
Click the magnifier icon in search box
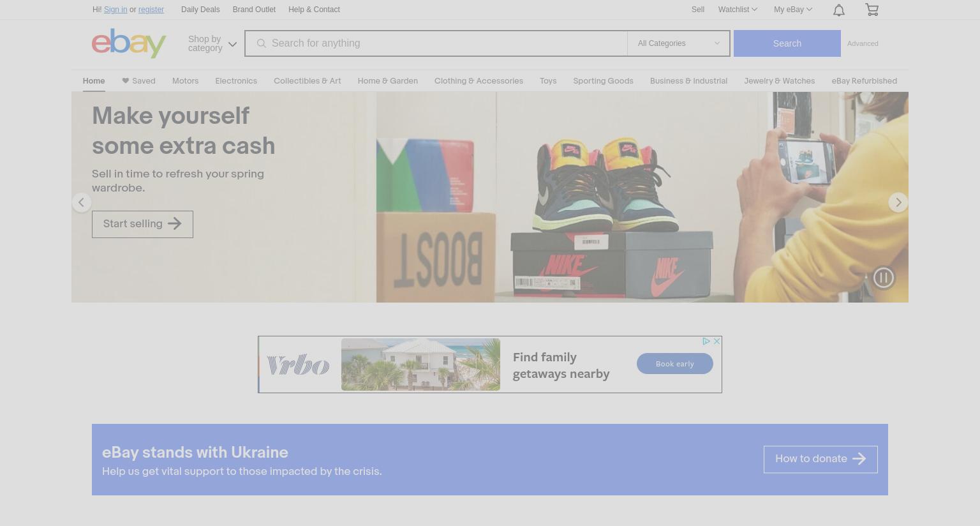click(261, 43)
